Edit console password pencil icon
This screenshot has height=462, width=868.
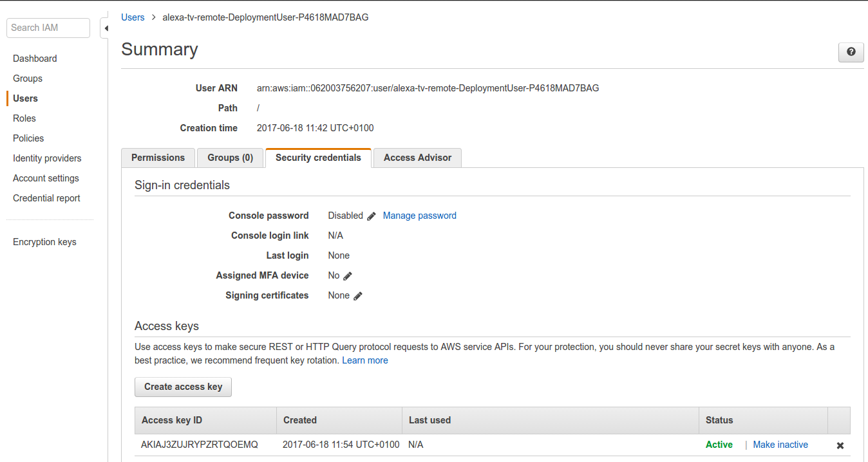tap(371, 216)
